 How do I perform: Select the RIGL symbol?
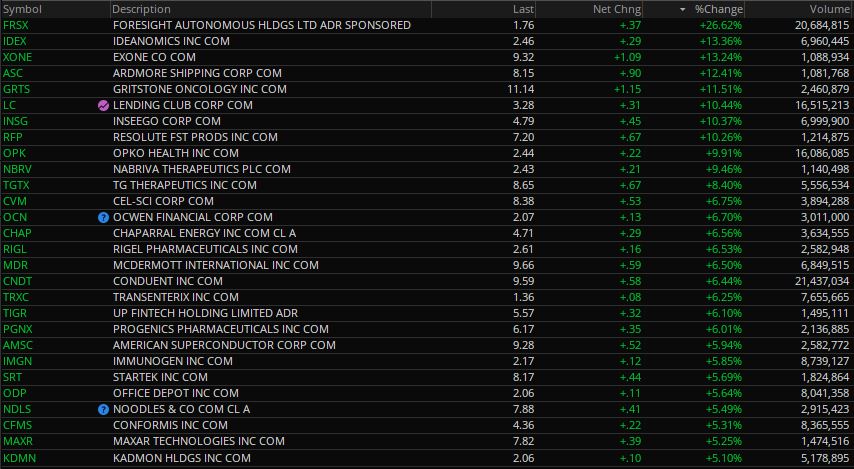(x=15, y=249)
